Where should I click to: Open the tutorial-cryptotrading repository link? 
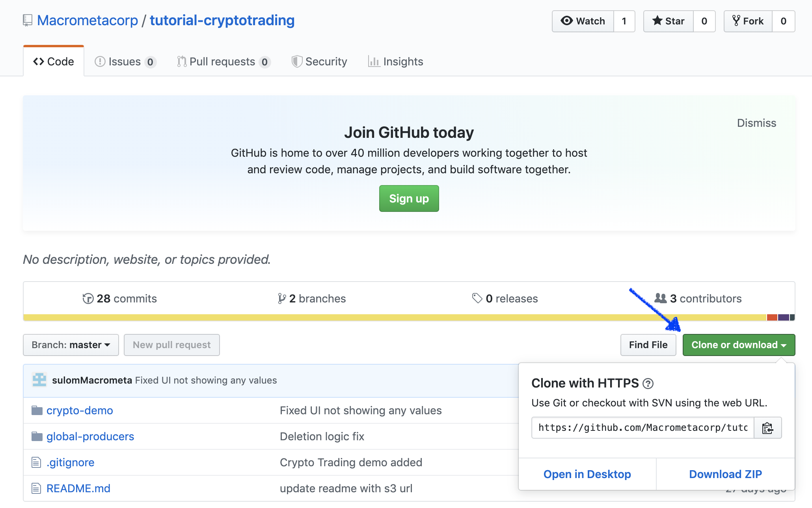222,20
